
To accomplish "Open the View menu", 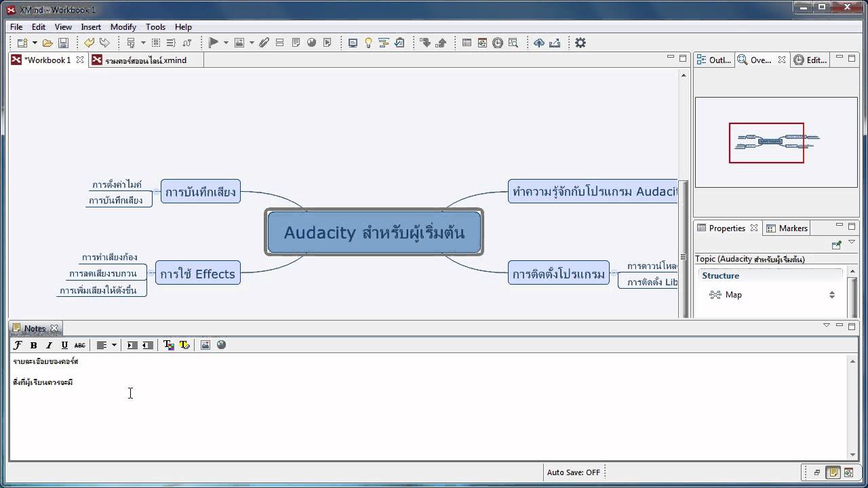I will point(63,27).
